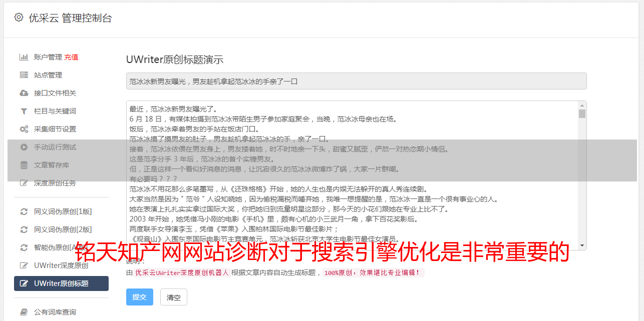Click inside the article content textarea
The image size is (644, 321).
[352, 175]
